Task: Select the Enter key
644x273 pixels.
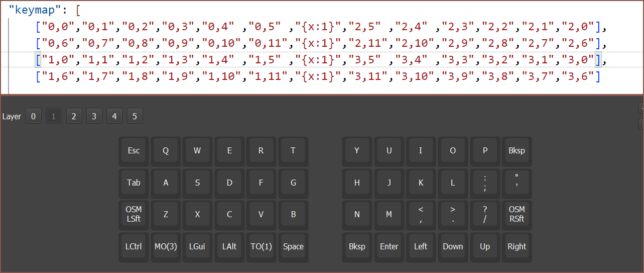Action: pyautogui.click(x=389, y=246)
